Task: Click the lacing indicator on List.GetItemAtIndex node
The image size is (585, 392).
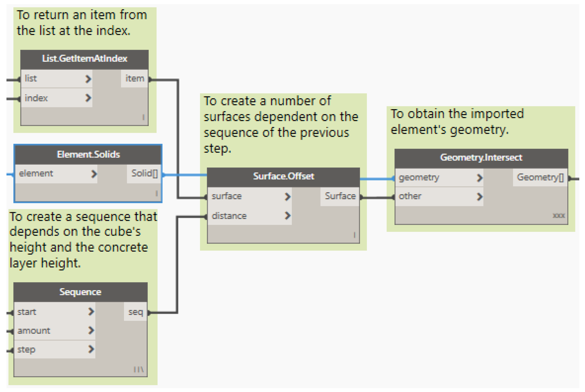Action: (x=143, y=117)
